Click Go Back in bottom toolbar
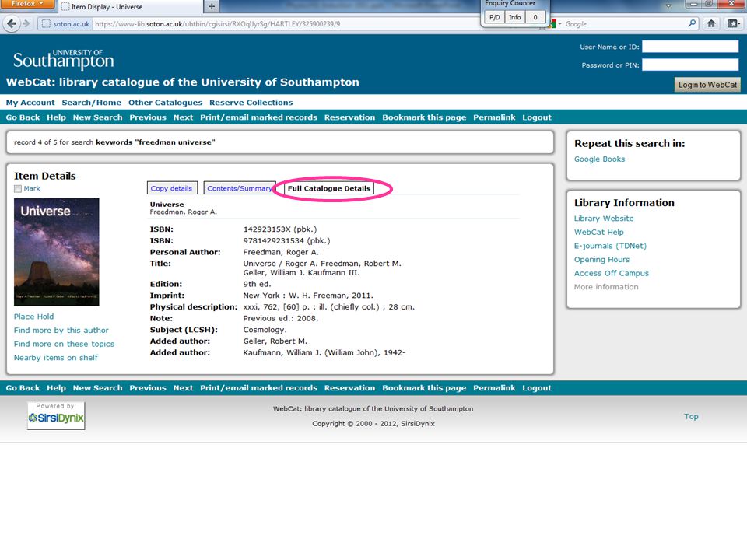This screenshot has height=560, width=747. click(x=23, y=388)
